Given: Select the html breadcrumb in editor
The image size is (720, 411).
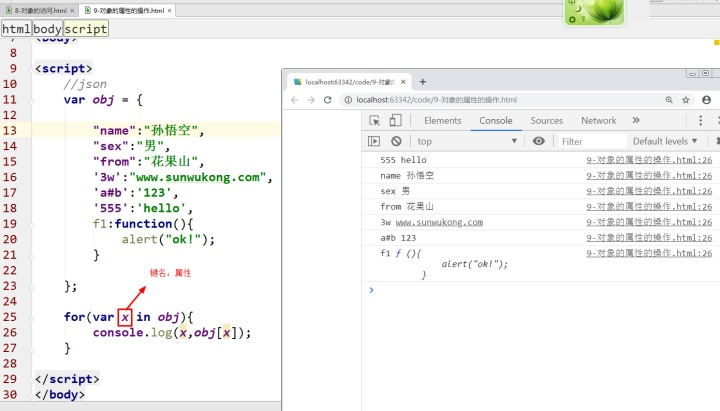Looking at the screenshot, I should coord(16,29).
